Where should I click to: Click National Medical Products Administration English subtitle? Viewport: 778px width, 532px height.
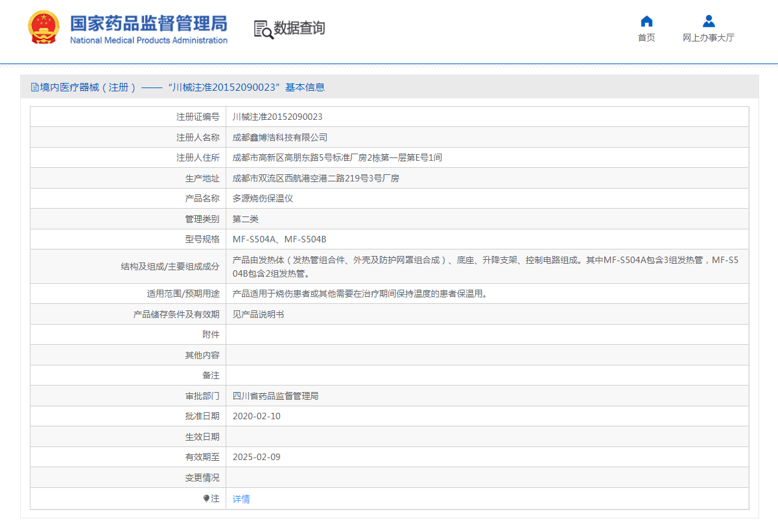(148, 40)
